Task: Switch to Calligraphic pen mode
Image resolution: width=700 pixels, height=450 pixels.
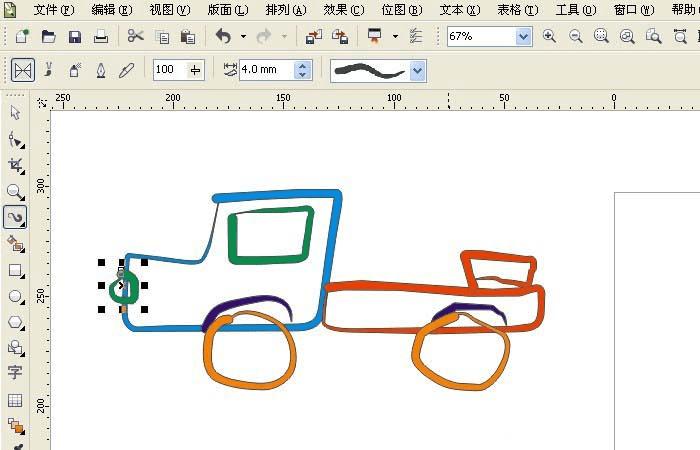Action: click(x=101, y=70)
